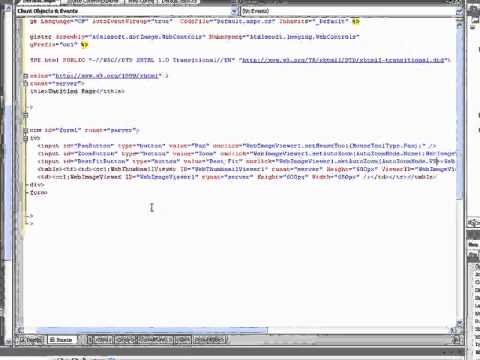This screenshot has height=360, width=480.
Task: Toggle the outline node on the empty line above form1
Action: 26,115
